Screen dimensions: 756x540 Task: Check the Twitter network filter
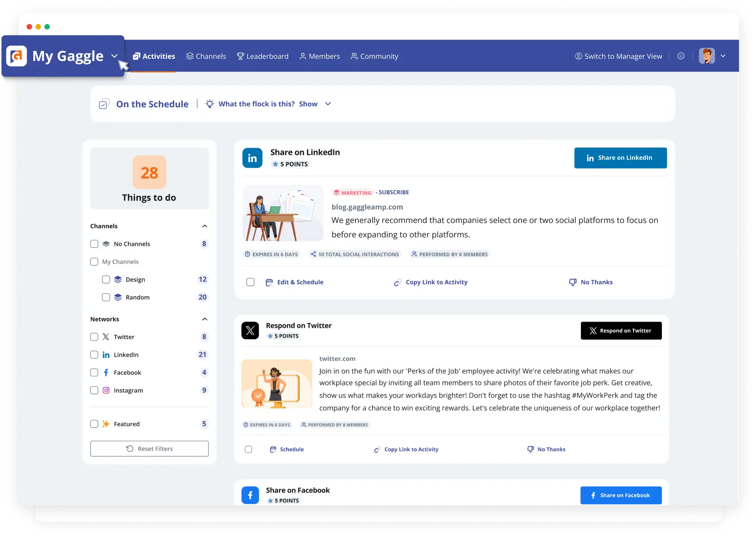coord(94,337)
